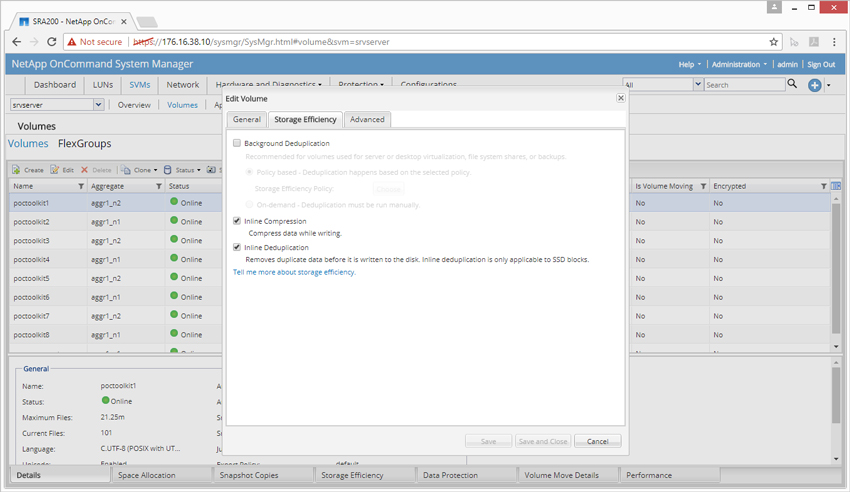Select On-demand deduplication radio
The width and height of the screenshot is (850, 492).
click(x=249, y=204)
